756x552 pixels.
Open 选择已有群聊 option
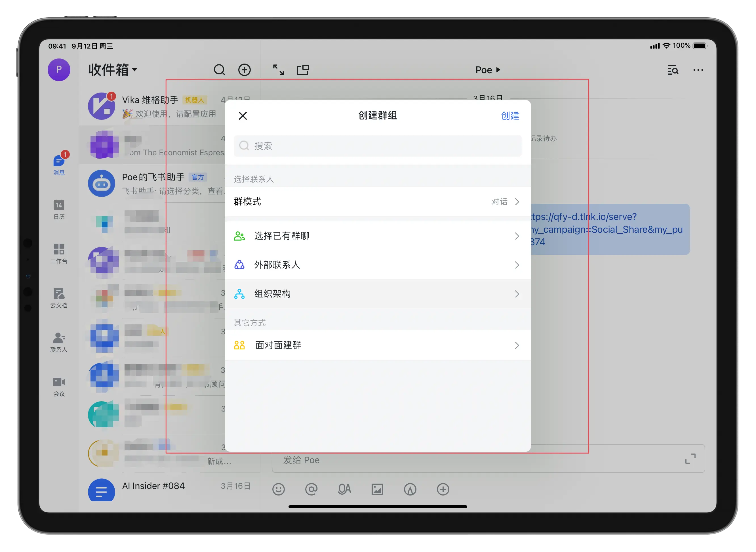pos(377,236)
